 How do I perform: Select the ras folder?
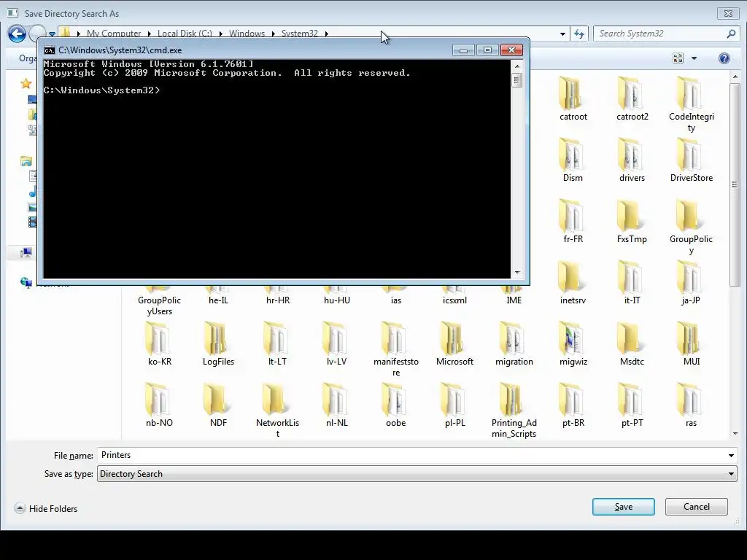[x=691, y=405]
